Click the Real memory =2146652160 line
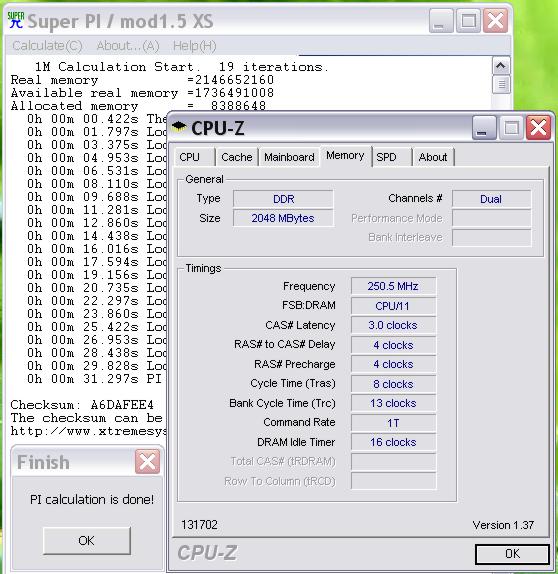This screenshot has height=574, width=558. coord(142,80)
